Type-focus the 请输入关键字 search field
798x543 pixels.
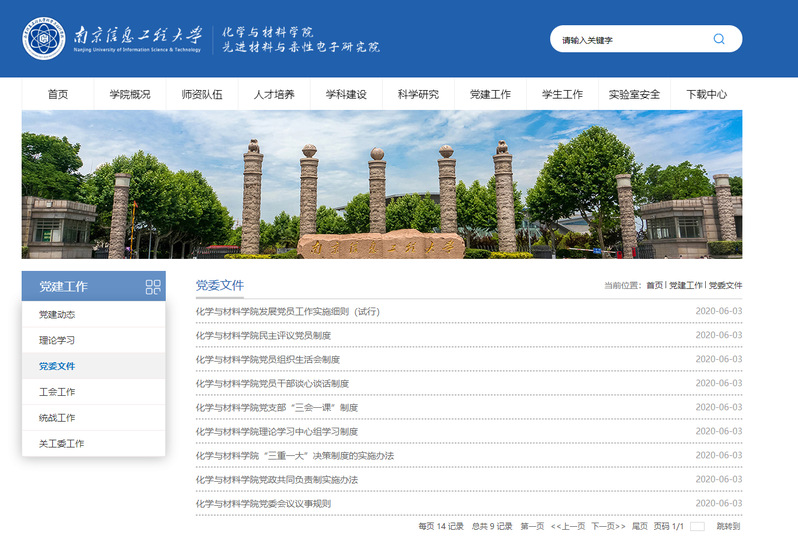click(630, 40)
